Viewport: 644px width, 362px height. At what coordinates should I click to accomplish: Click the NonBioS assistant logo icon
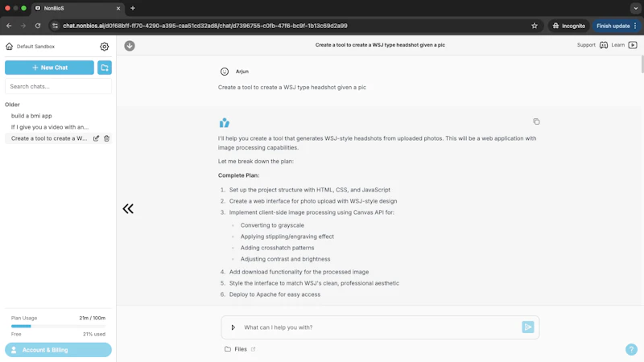[225, 123]
